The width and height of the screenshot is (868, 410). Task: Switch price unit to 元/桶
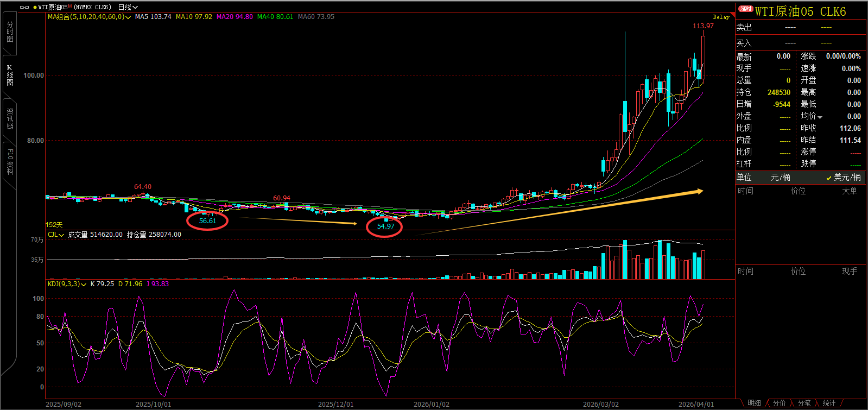(x=781, y=178)
